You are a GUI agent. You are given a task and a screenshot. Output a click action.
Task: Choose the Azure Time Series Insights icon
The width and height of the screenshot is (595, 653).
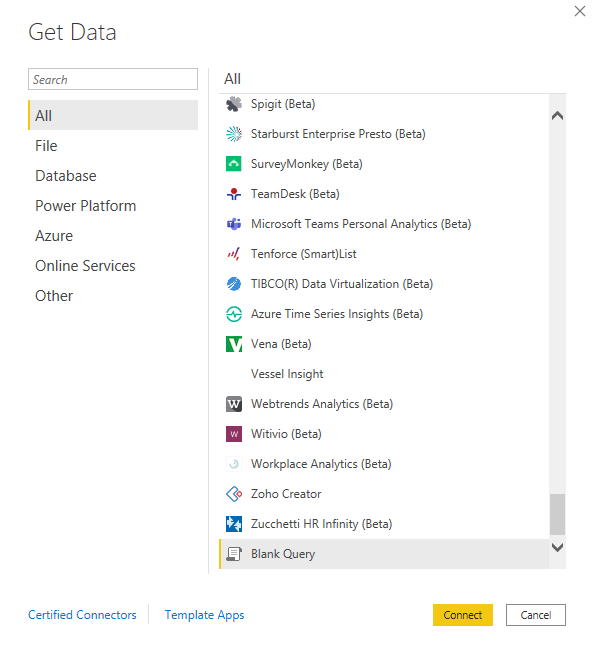pyautogui.click(x=234, y=314)
